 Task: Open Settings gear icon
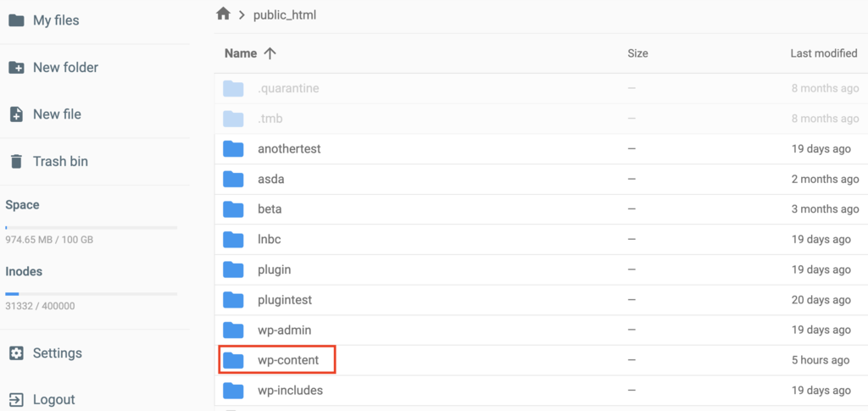16,353
